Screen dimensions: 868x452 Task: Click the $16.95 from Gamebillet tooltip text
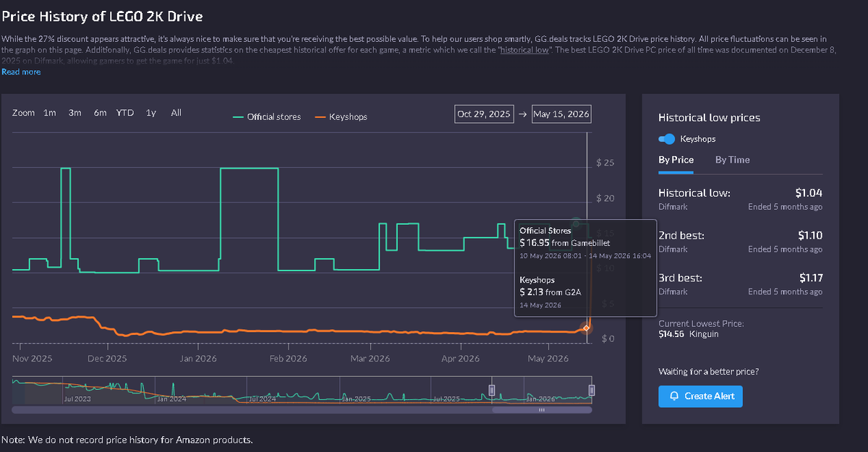(565, 243)
